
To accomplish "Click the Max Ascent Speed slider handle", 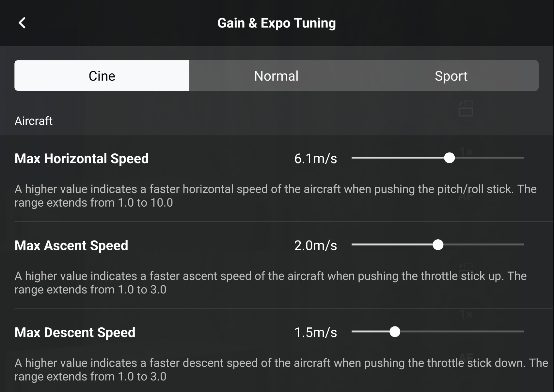I will [438, 245].
